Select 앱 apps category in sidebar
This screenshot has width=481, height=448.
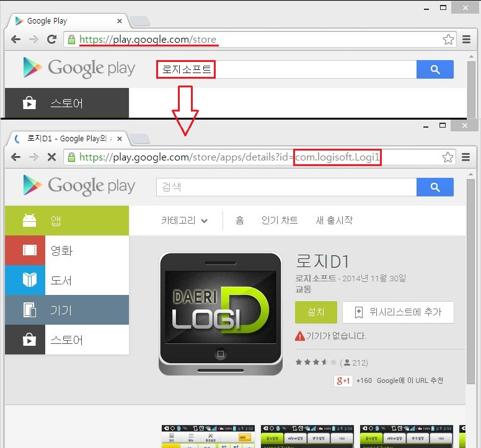coord(67,221)
